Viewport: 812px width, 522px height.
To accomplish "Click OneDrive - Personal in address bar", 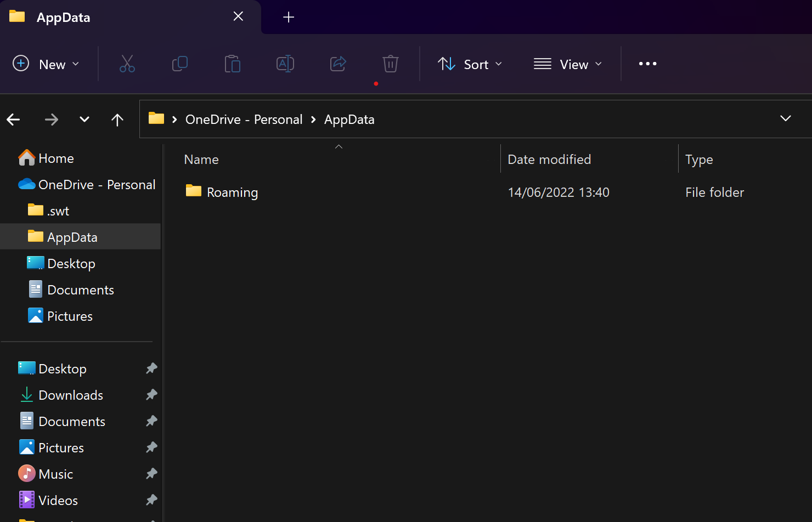I will (244, 120).
